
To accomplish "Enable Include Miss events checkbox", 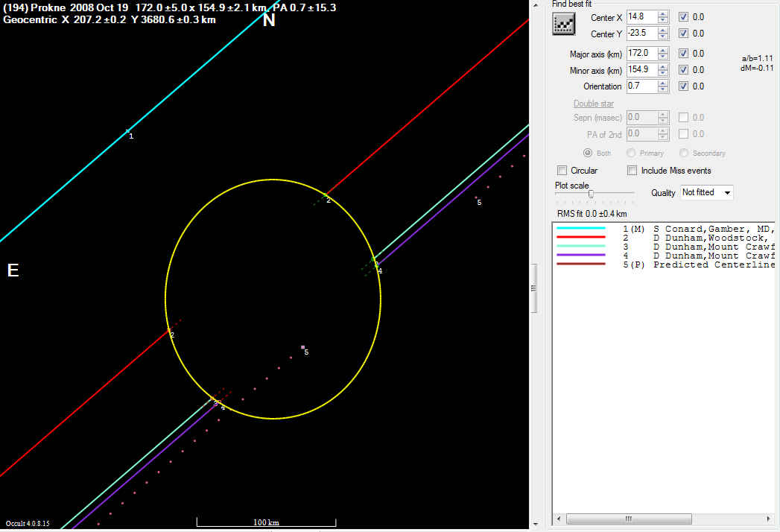I will [632, 171].
